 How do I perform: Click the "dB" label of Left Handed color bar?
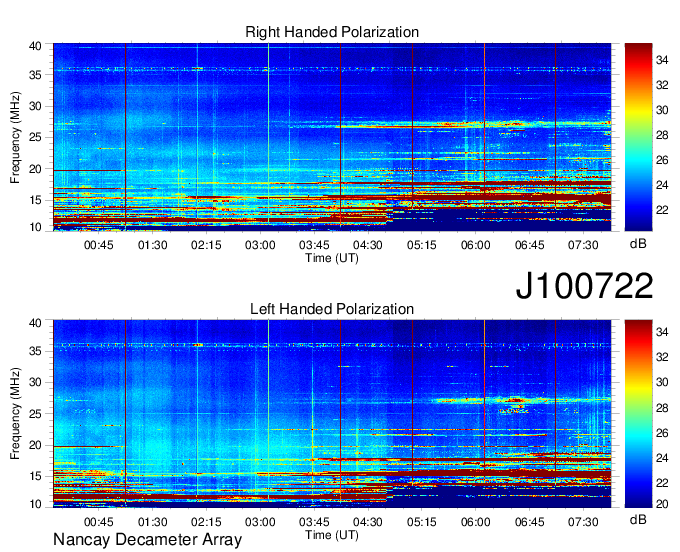coord(638,519)
